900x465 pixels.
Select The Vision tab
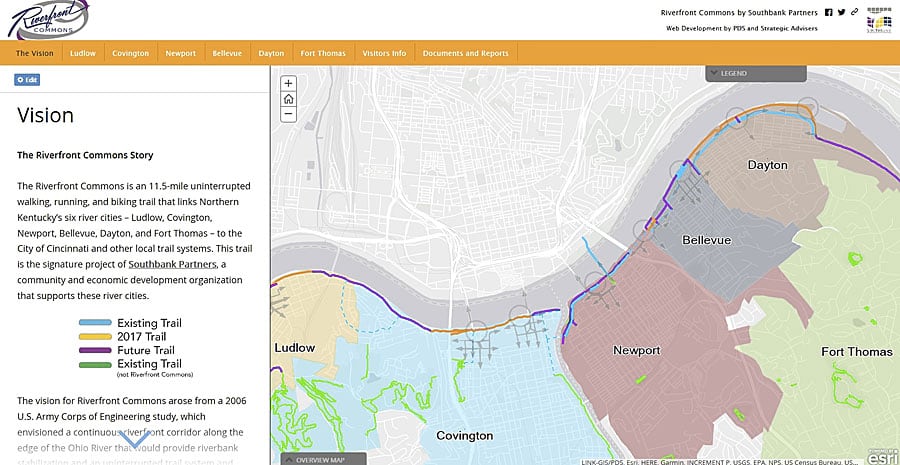pos(34,53)
